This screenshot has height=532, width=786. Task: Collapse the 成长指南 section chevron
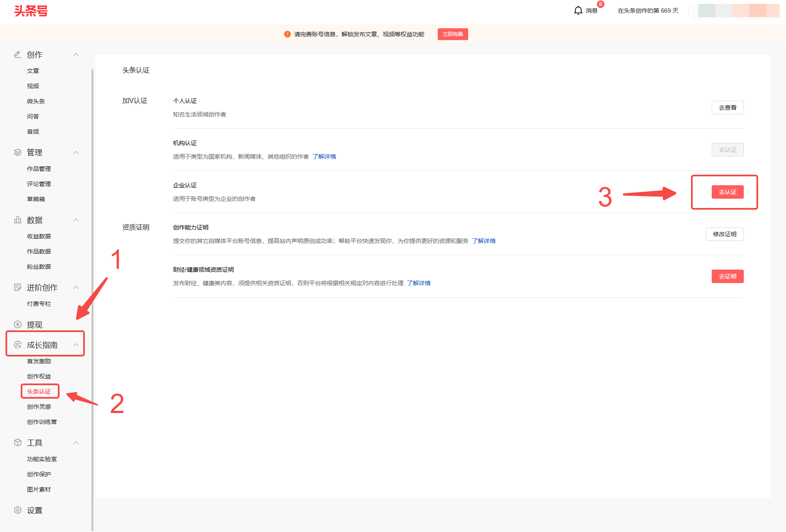(x=76, y=345)
